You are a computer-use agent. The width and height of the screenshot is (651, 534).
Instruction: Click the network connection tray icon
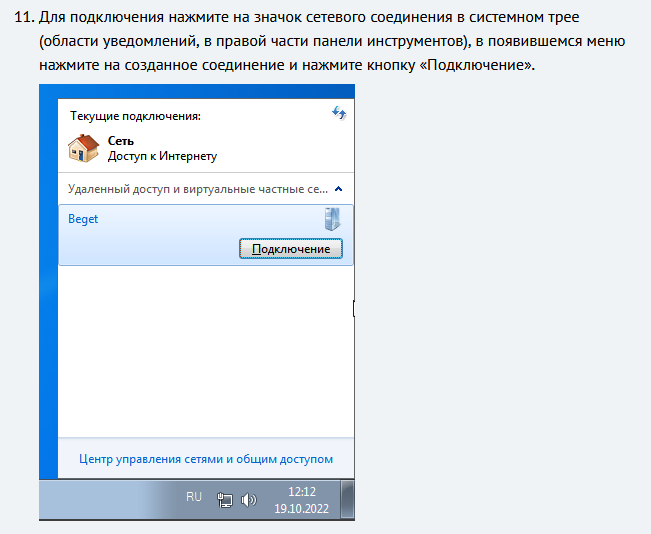click(225, 500)
